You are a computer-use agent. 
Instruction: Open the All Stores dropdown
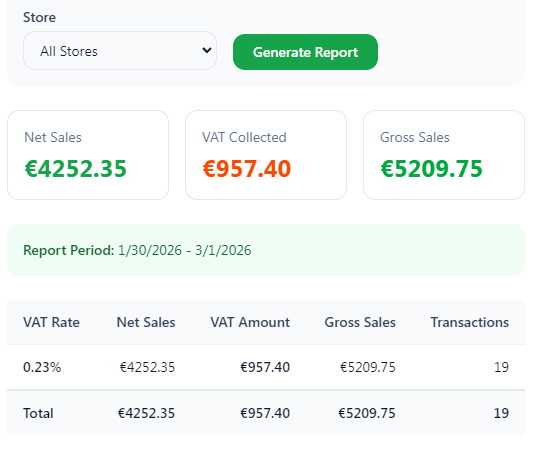pos(120,51)
